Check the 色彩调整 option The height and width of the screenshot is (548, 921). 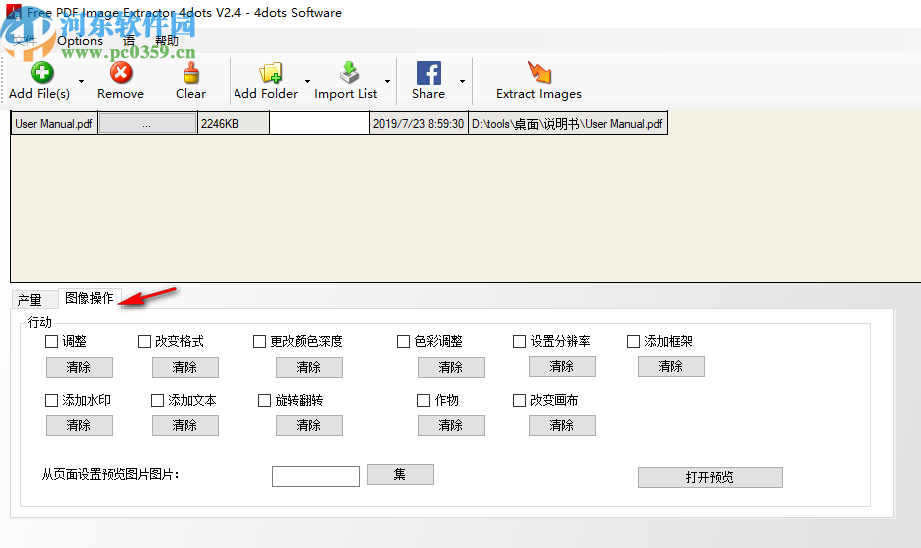tap(404, 341)
